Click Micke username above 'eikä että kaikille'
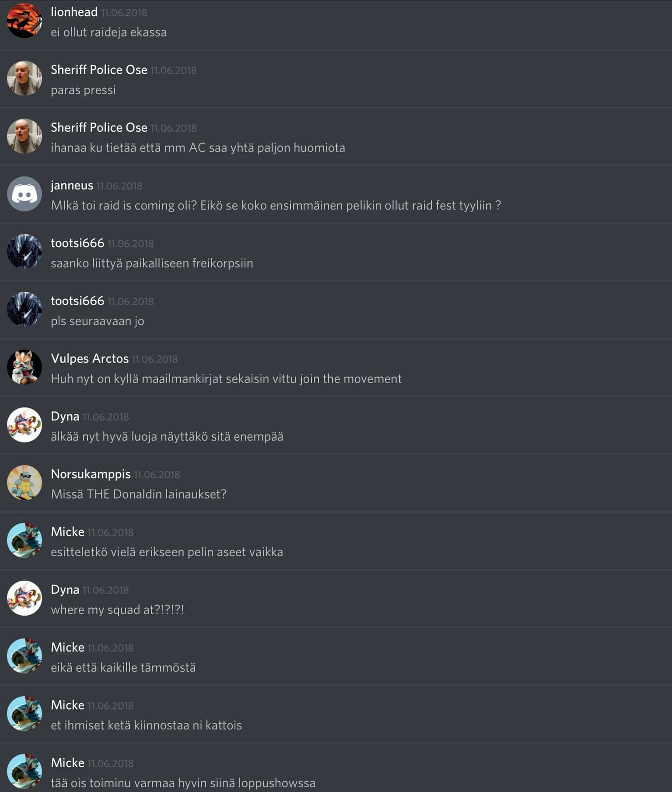The height and width of the screenshot is (792, 672). 67,647
